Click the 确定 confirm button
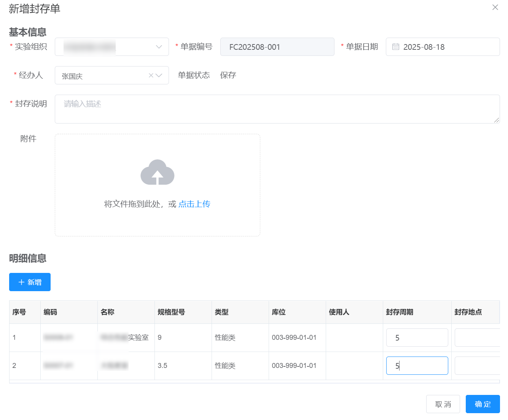Screen dimensions: 508x420 (483, 404)
